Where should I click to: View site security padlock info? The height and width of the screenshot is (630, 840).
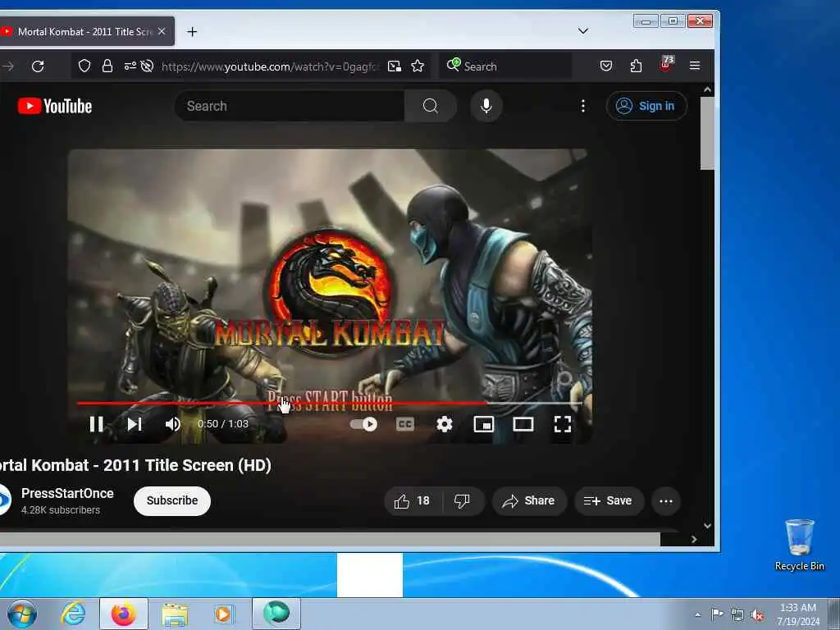tap(107, 66)
